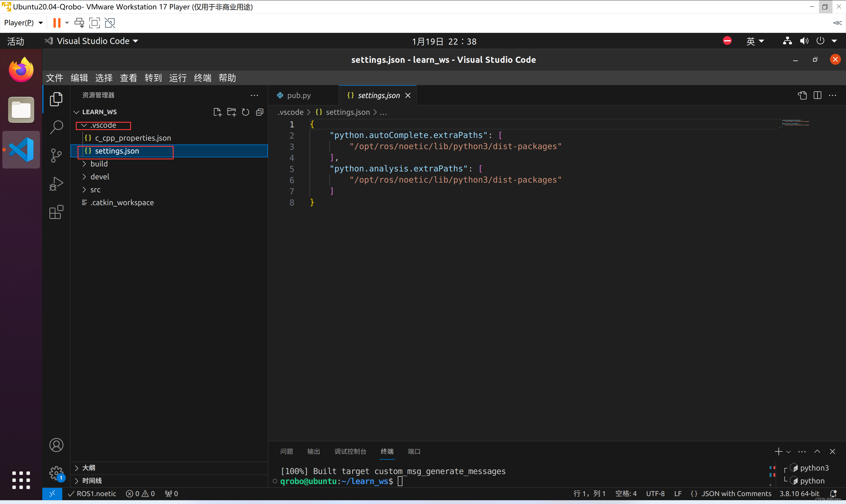Viewport: 846px width, 504px height.
Task: Switch to the 问题 panel tab
Action: tap(286, 451)
